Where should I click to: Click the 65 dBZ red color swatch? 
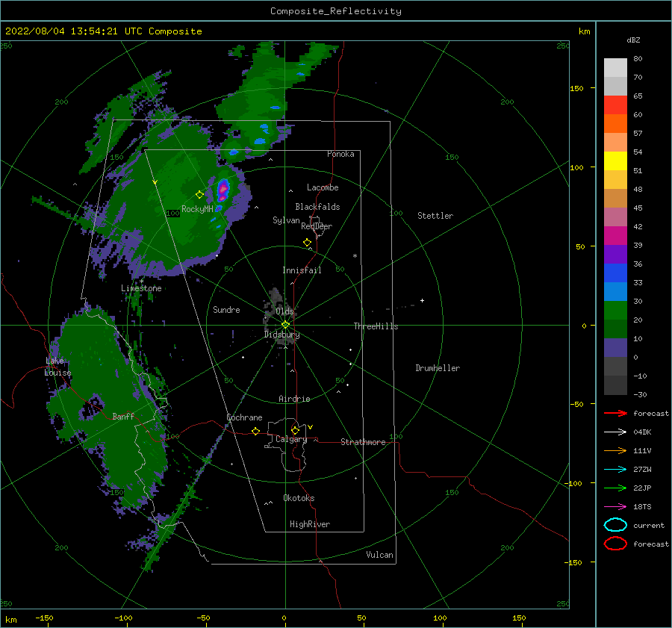(x=615, y=105)
